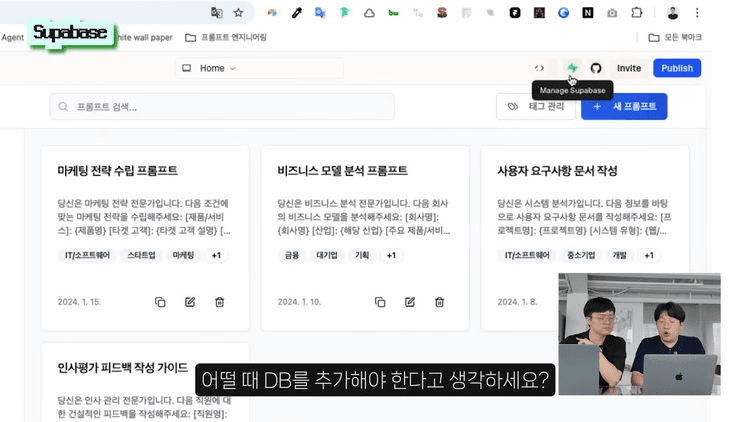Image resolution: width=750 pixels, height=422 pixels.
Task: Bookmark this page with the star icon
Action: (x=238, y=13)
